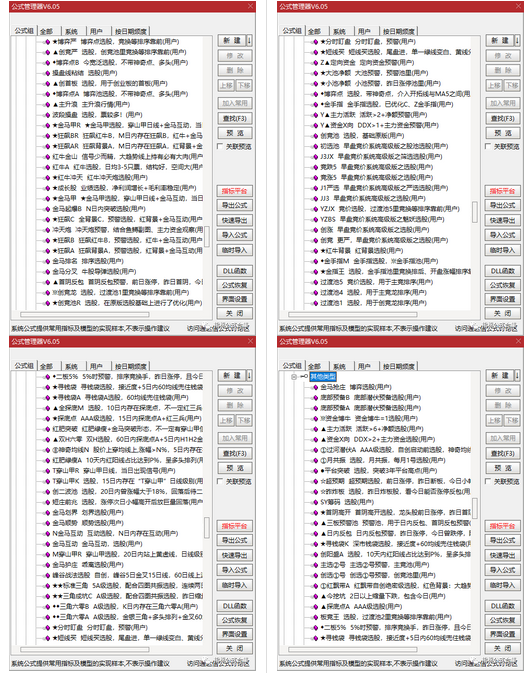This screenshot has width=528, height=673.
Task: Select the highlighted 其他类型 tree node
Action: [323, 377]
